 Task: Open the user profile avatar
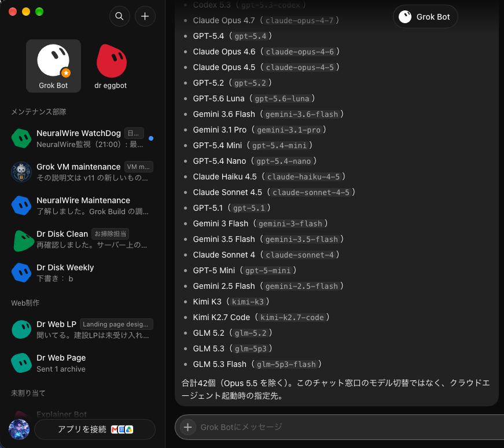pyautogui.click(x=19, y=429)
